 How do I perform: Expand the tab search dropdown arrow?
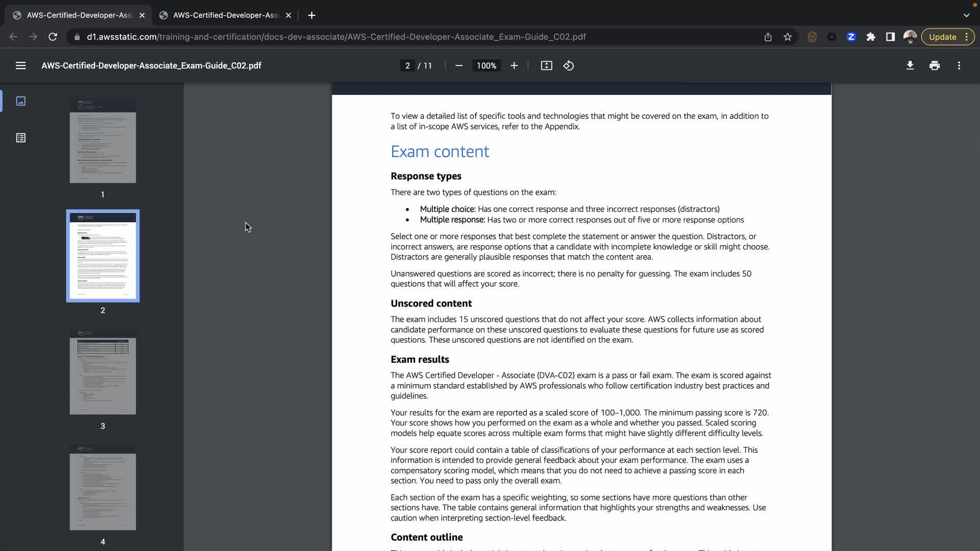pos(966,15)
